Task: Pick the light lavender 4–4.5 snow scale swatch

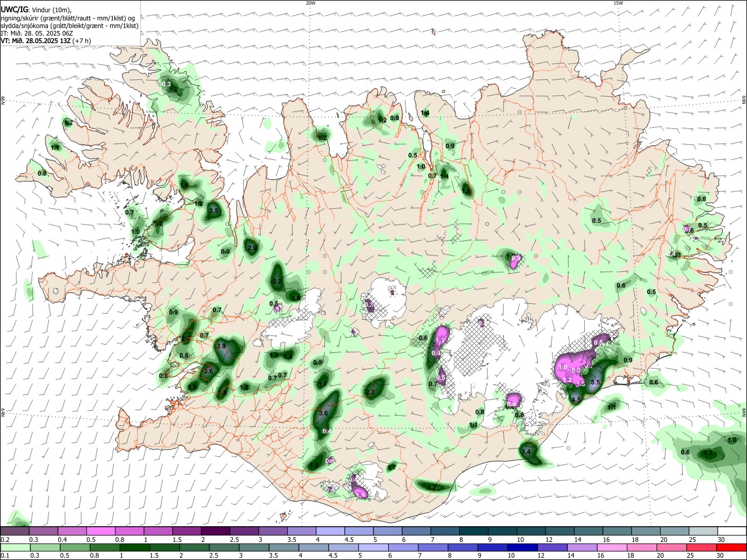Action: tap(330, 531)
